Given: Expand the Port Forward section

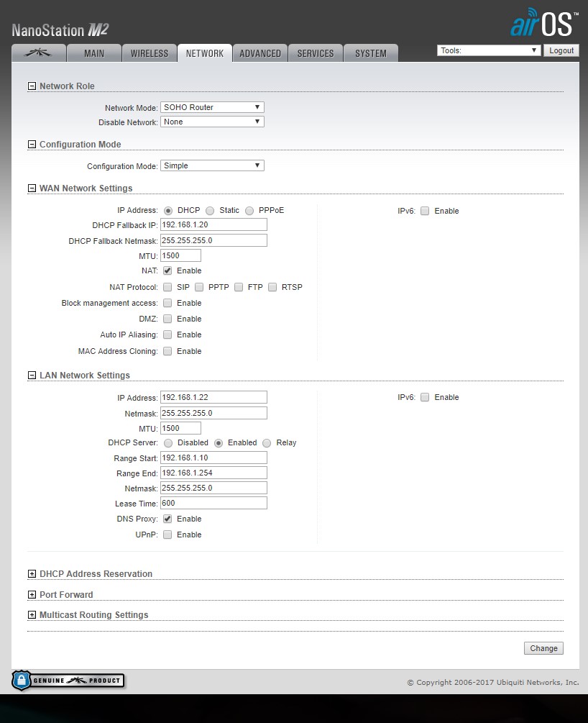Looking at the screenshot, I should point(32,595).
